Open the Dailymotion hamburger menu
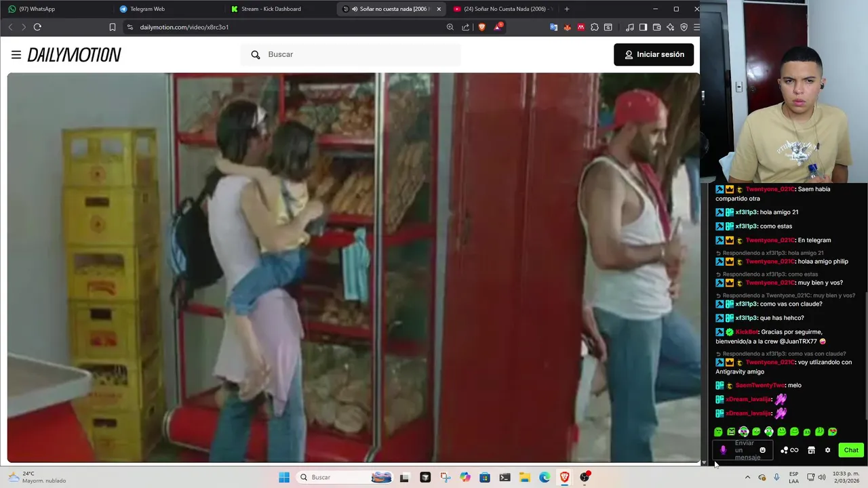Image resolution: width=868 pixels, height=488 pixels. click(16, 55)
